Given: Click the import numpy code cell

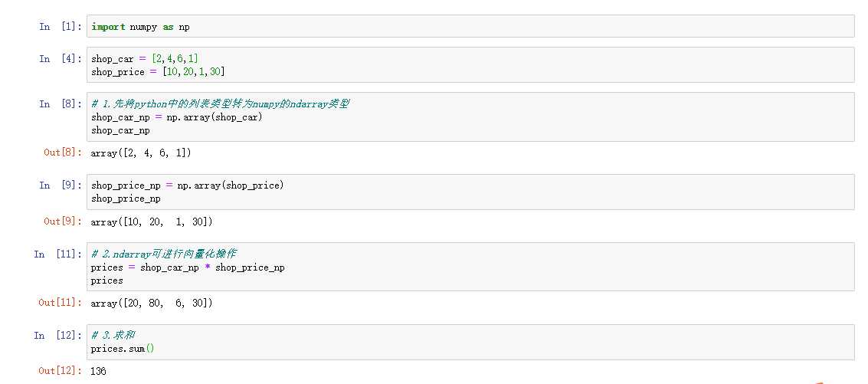Looking at the screenshot, I should (x=470, y=26).
